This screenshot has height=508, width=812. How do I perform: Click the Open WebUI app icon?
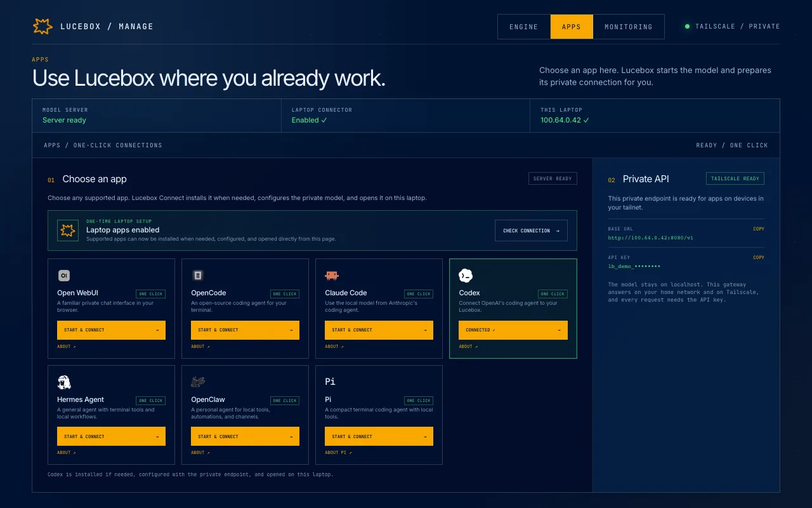64,275
